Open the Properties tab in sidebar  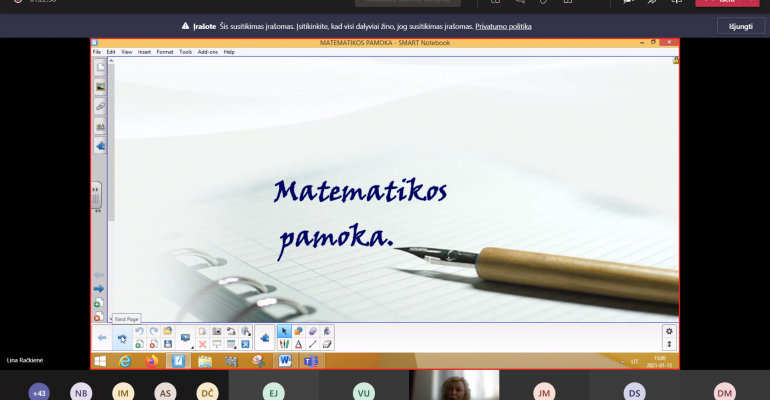pos(100,126)
